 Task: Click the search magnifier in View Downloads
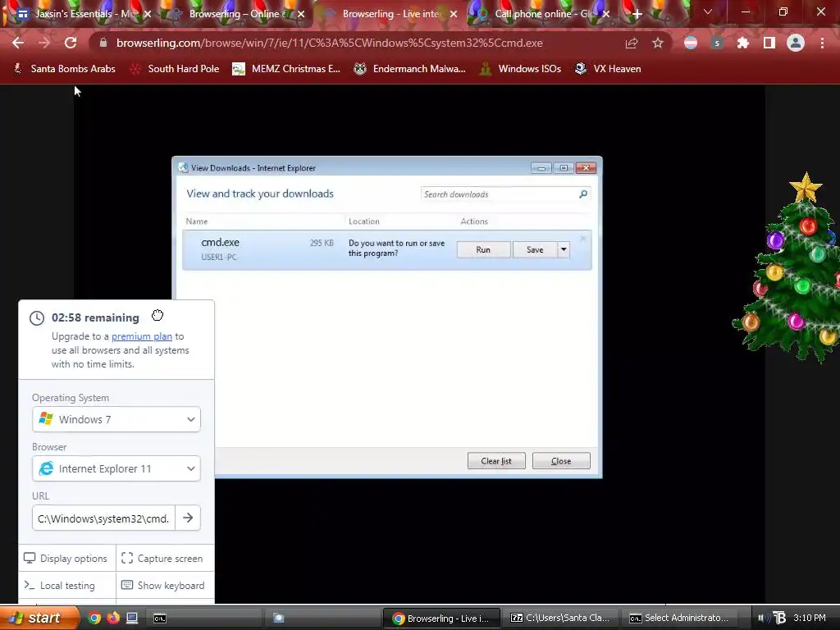click(x=583, y=194)
